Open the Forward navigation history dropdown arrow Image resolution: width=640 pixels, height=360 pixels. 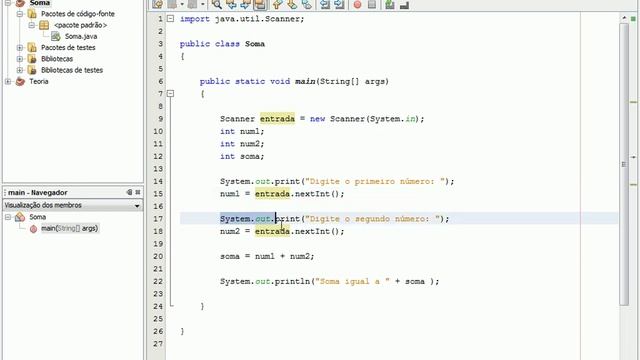point(202,4)
